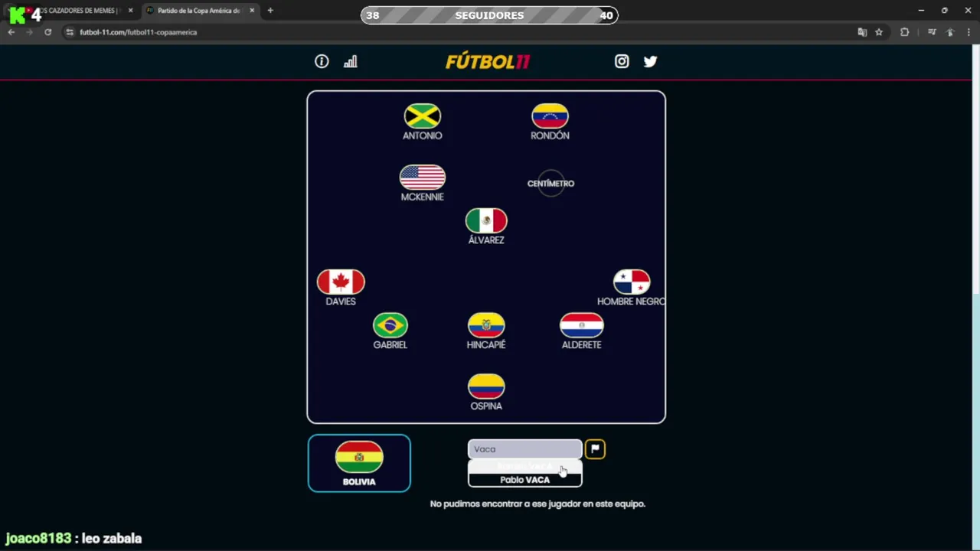Click the surrender flag button beside search
This screenshot has width=980, height=551.
(x=595, y=449)
